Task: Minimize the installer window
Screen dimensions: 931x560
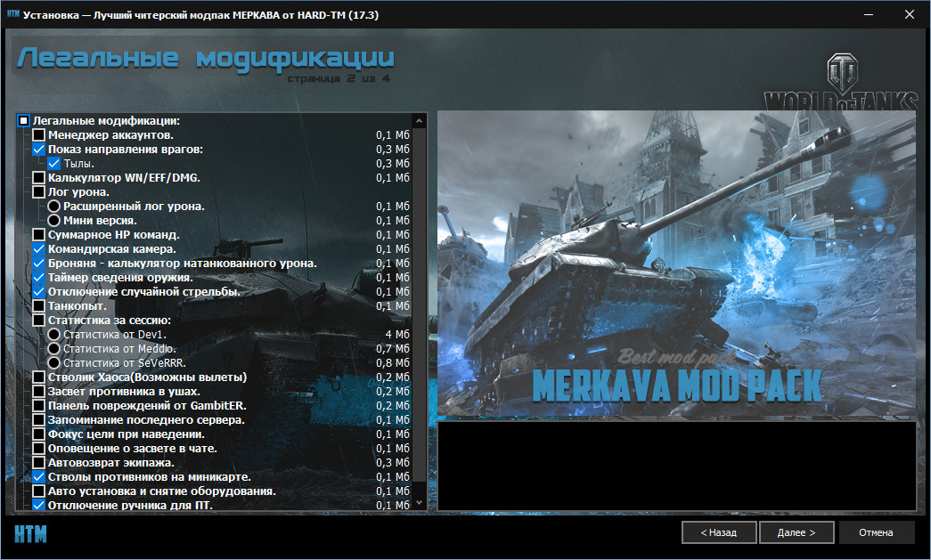Action: coord(869,14)
